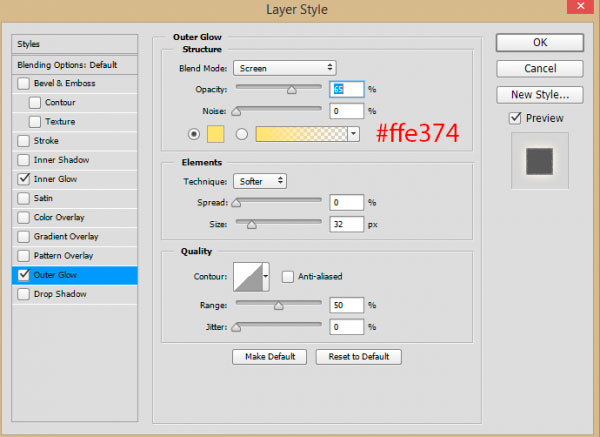
Task: Click the Noise slider handle
Action: click(236, 112)
